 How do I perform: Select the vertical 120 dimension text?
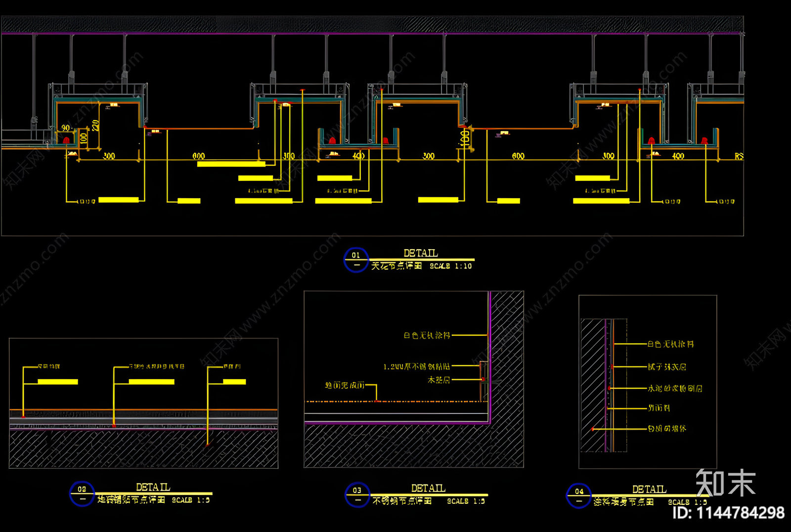96,125
